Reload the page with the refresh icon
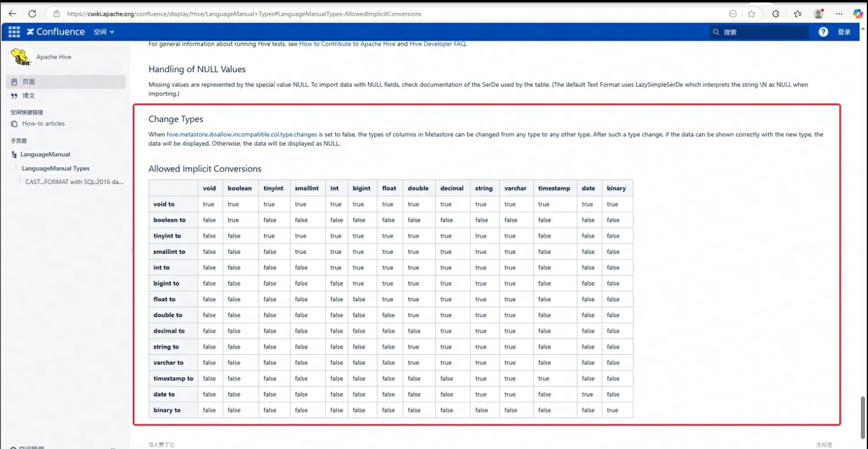This screenshot has height=449, width=868. pyautogui.click(x=32, y=14)
